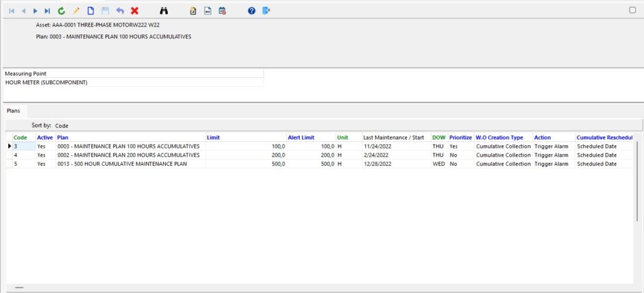Click the Code cell with value 5

(25, 163)
